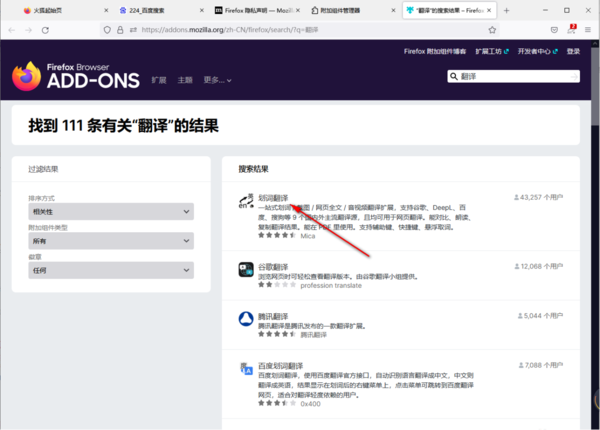600x430 pixels.
Task: Click the 43,257 个用户 count
Action: [538, 197]
